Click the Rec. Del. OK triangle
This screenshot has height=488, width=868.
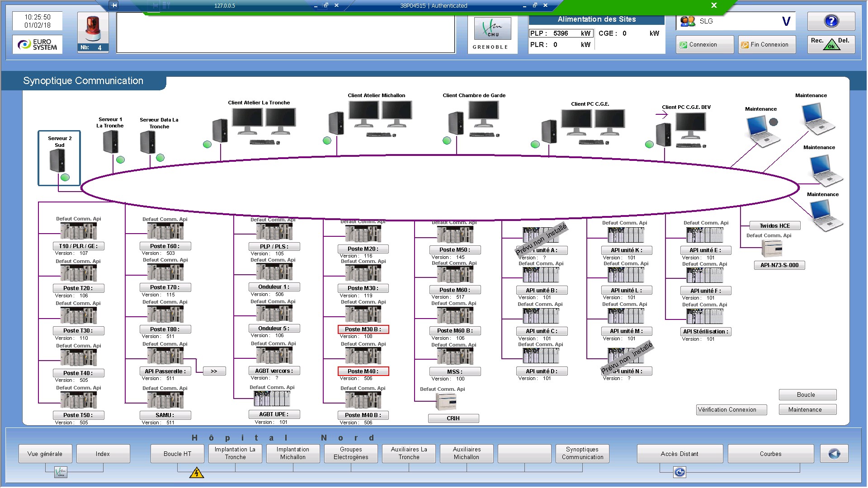(831, 45)
